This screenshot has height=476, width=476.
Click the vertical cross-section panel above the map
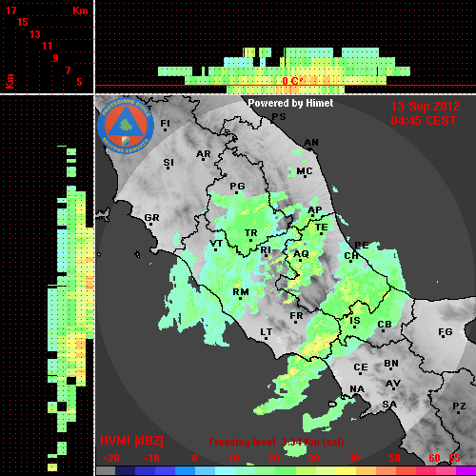click(286, 47)
